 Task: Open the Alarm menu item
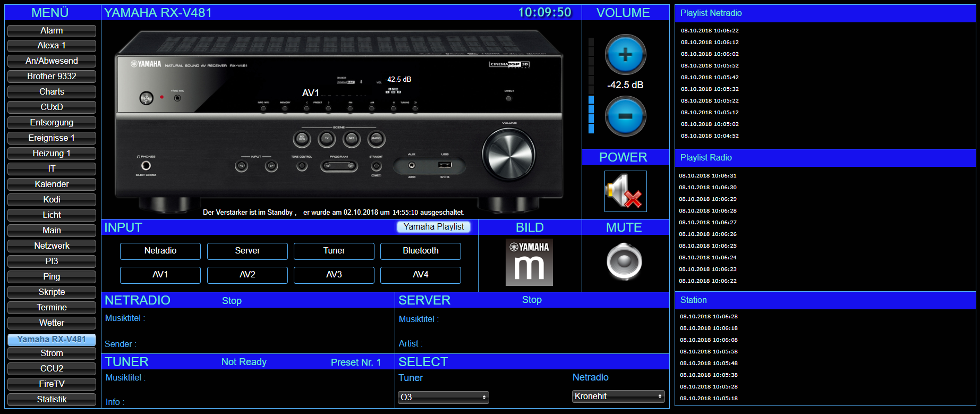(52, 31)
